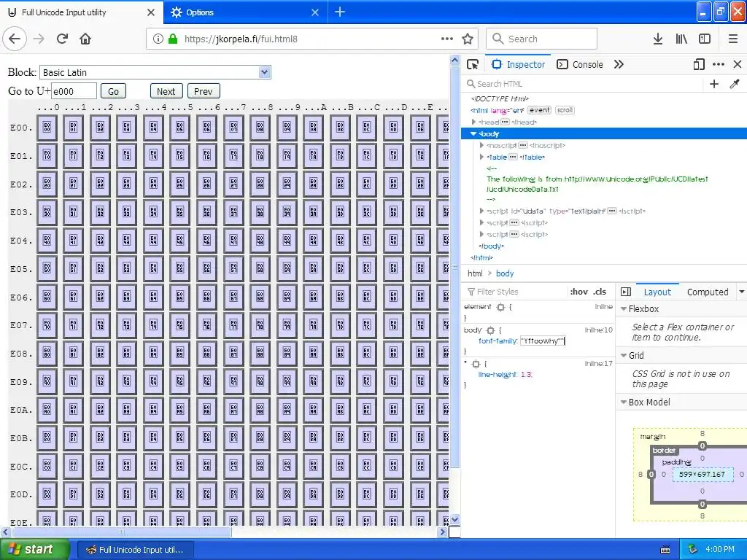Switch to the Computed tab

[x=708, y=292]
